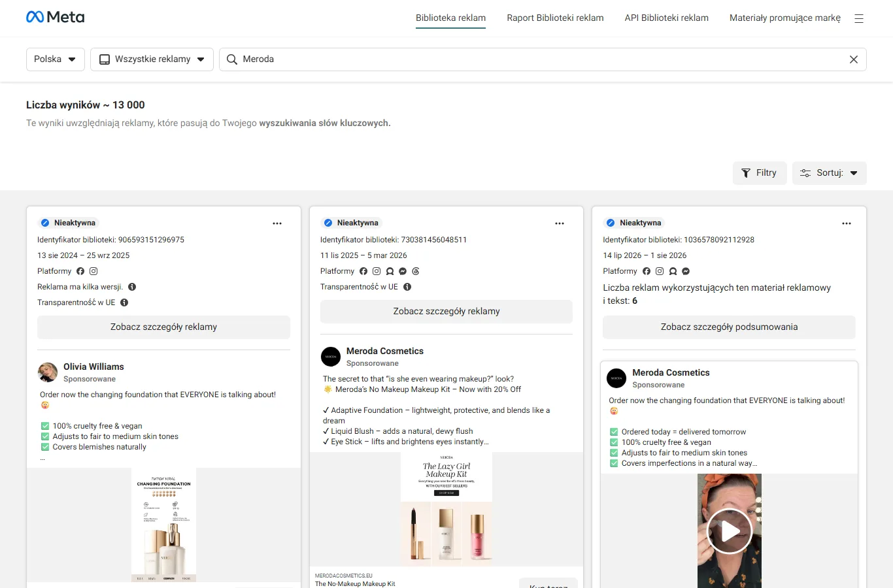The image size is (893, 588).
Task: Open the Changing Foundation ad image
Action: pyautogui.click(x=163, y=525)
